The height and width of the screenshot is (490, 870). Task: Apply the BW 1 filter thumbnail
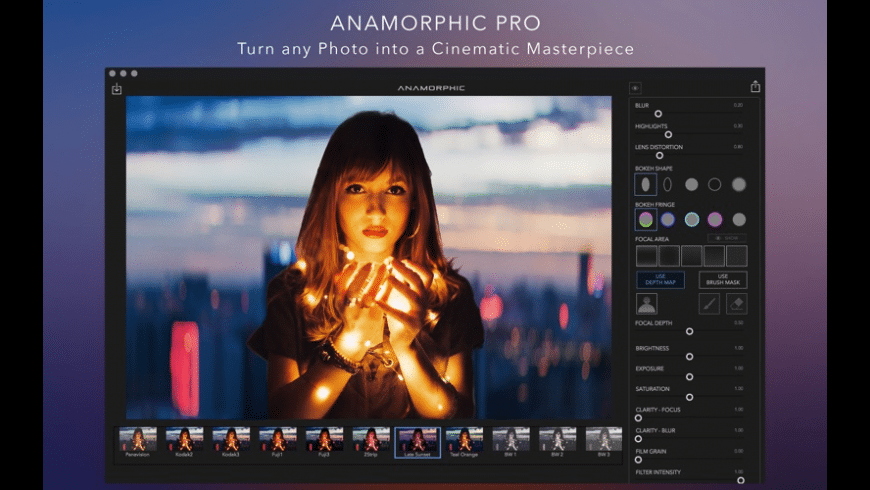510,442
